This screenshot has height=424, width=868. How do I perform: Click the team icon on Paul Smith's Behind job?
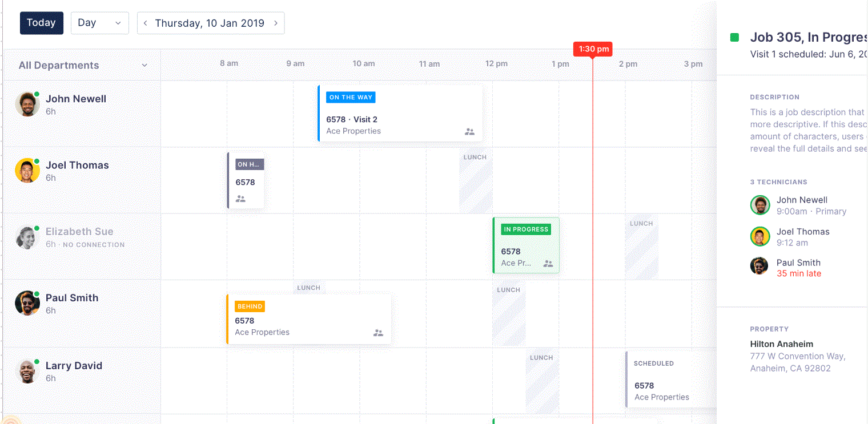(378, 333)
